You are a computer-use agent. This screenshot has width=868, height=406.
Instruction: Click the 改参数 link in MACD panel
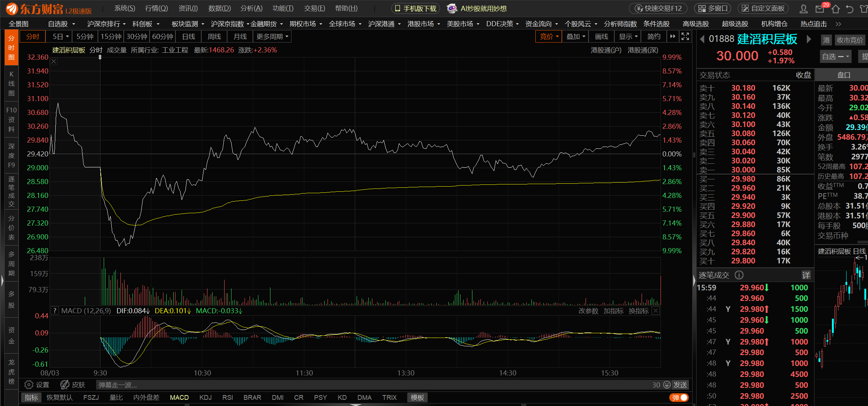pos(588,311)
